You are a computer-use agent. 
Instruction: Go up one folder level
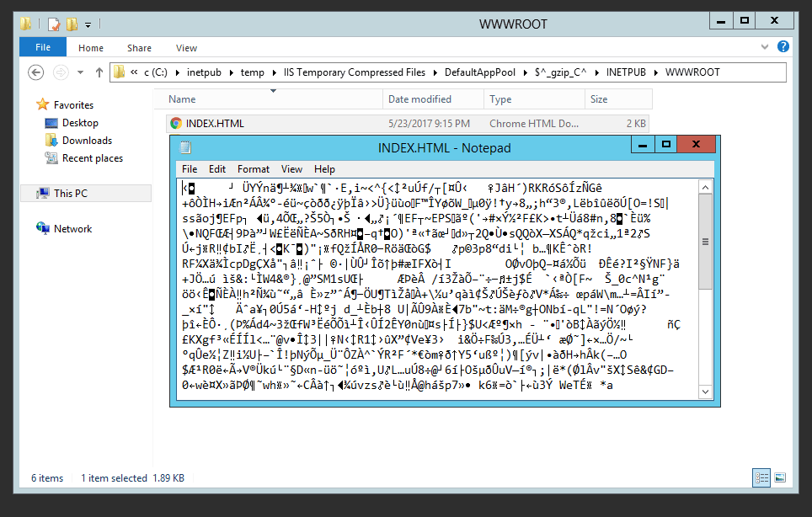click(99, 72)
